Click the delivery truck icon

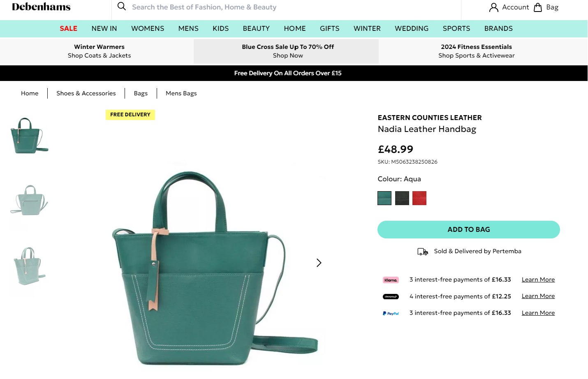[423, 252]
